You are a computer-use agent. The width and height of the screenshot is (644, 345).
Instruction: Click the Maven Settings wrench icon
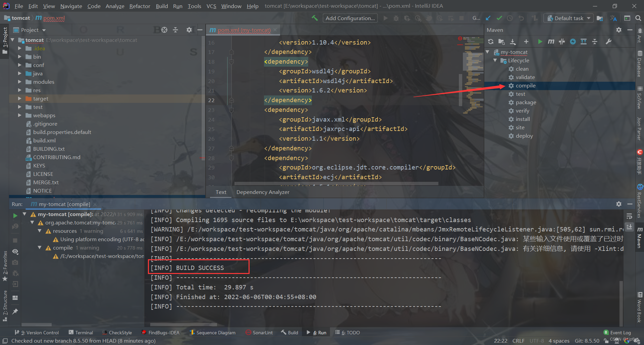(x=608, y=42)
